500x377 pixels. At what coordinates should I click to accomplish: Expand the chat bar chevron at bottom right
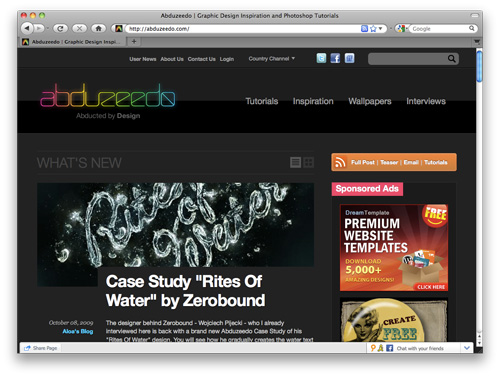pos(467,348)
